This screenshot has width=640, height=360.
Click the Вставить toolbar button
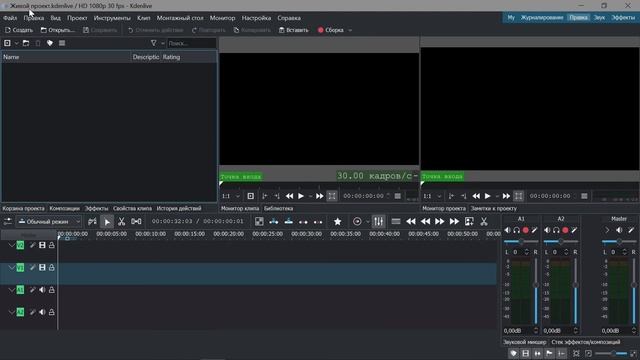coord(293,30)
